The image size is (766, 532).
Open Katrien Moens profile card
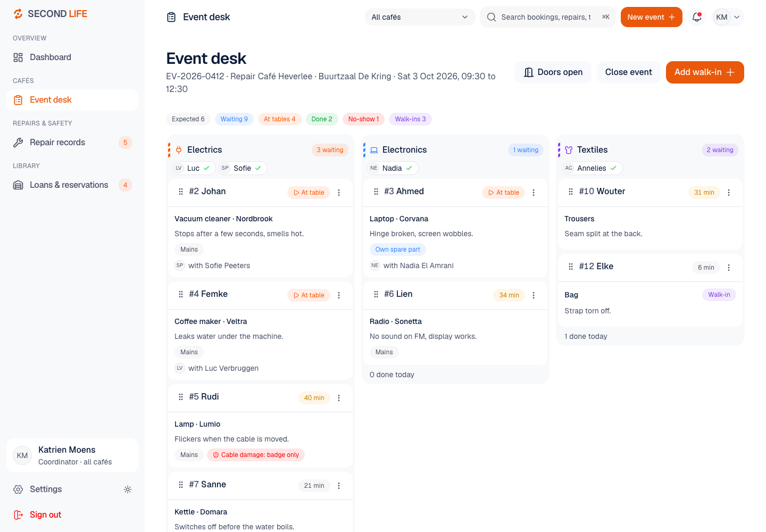[72, 455]
